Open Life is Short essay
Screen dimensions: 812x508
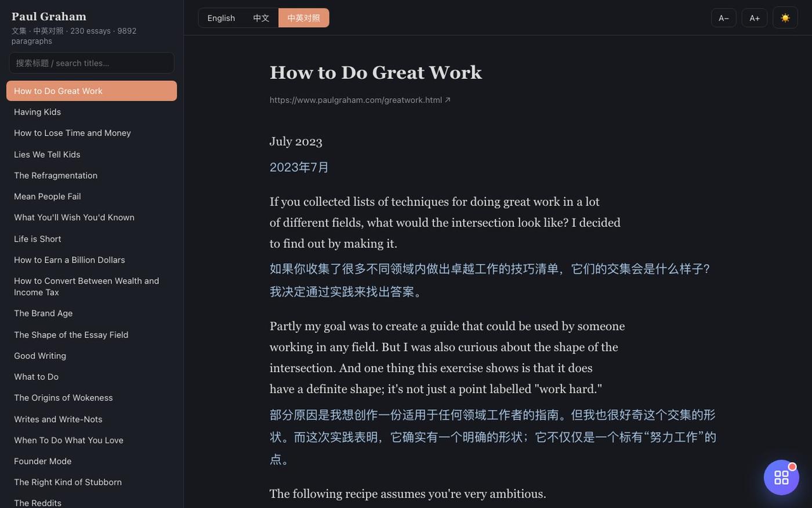(x=92, y=239)
